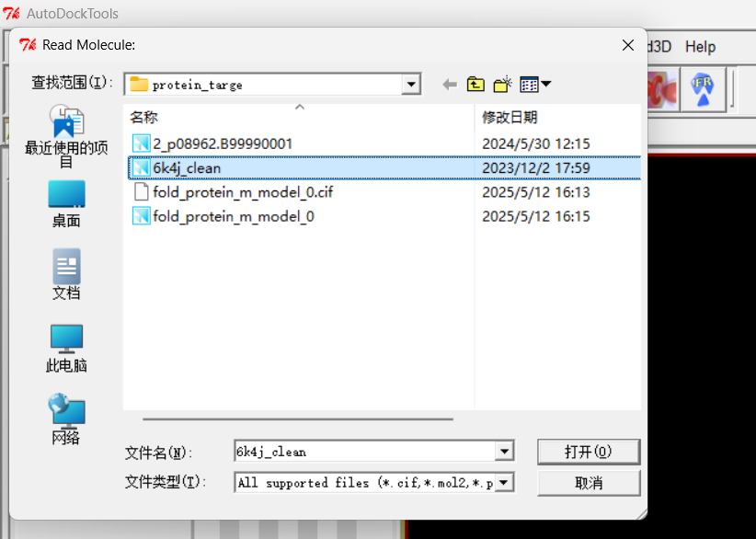Go back with the left arrow icon
Image resolution: width=756 pixels, height=539 pixels.
point(450,85)
